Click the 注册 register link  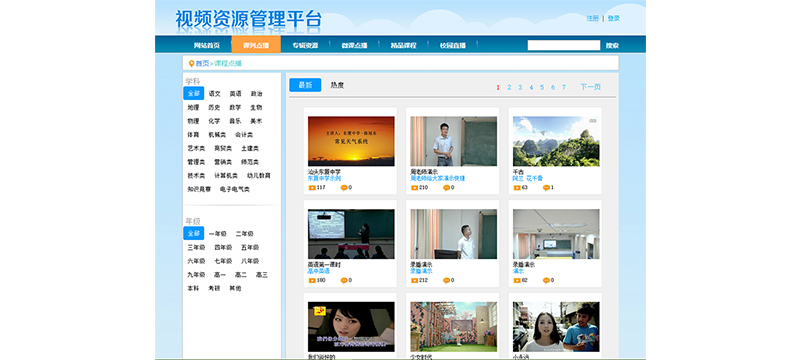click(592, 18)
